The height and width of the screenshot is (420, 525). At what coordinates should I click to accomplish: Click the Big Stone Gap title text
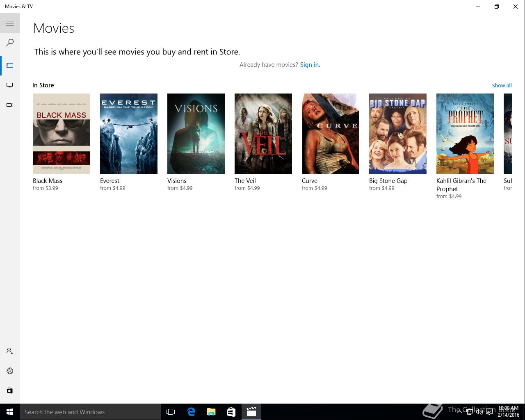388,181
